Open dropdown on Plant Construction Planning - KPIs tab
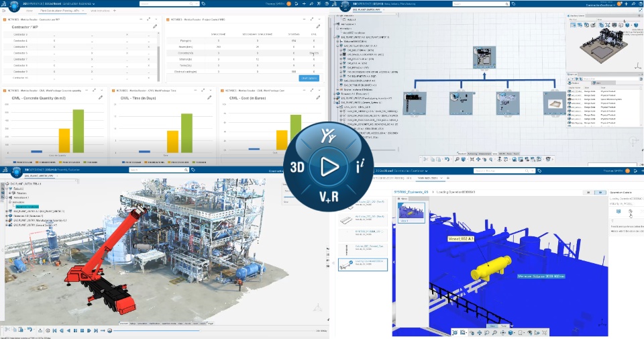This screenshot has height=339, width=644. [83, 11]
